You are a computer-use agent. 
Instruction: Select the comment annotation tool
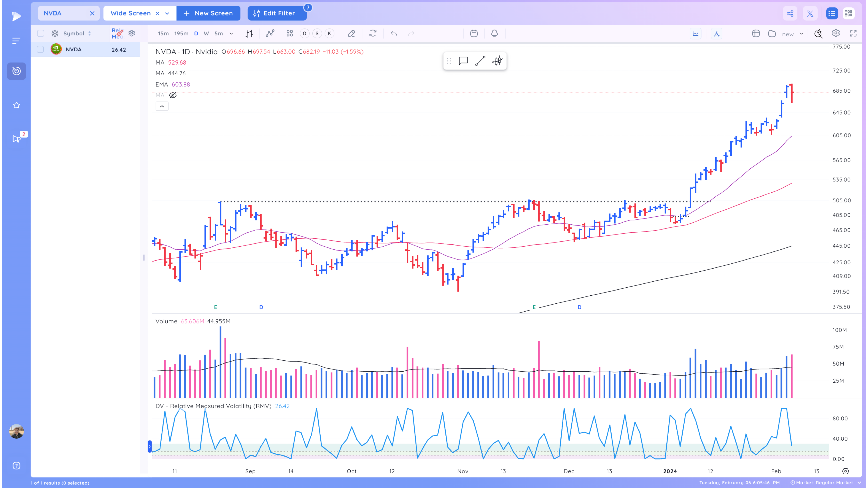(x=463, y=61)
